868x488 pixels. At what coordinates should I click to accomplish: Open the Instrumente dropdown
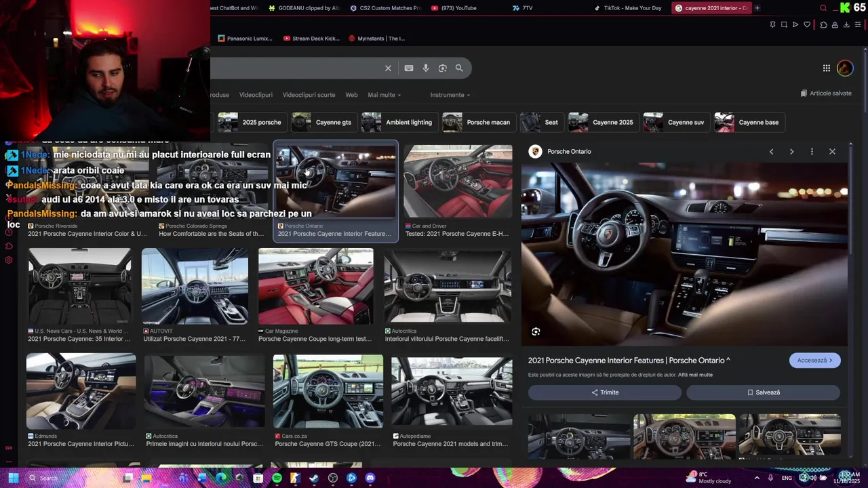[x=450, y=95]
